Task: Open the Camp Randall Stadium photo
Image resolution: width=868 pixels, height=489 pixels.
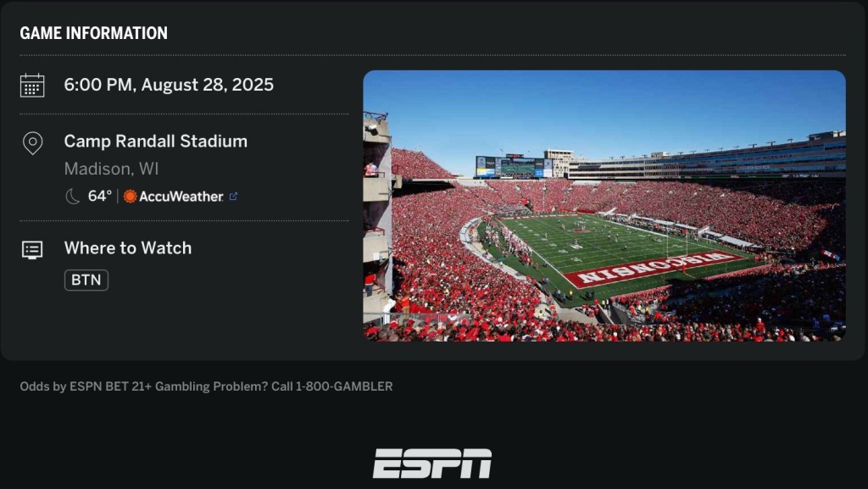Action: (x=604, y=206)
